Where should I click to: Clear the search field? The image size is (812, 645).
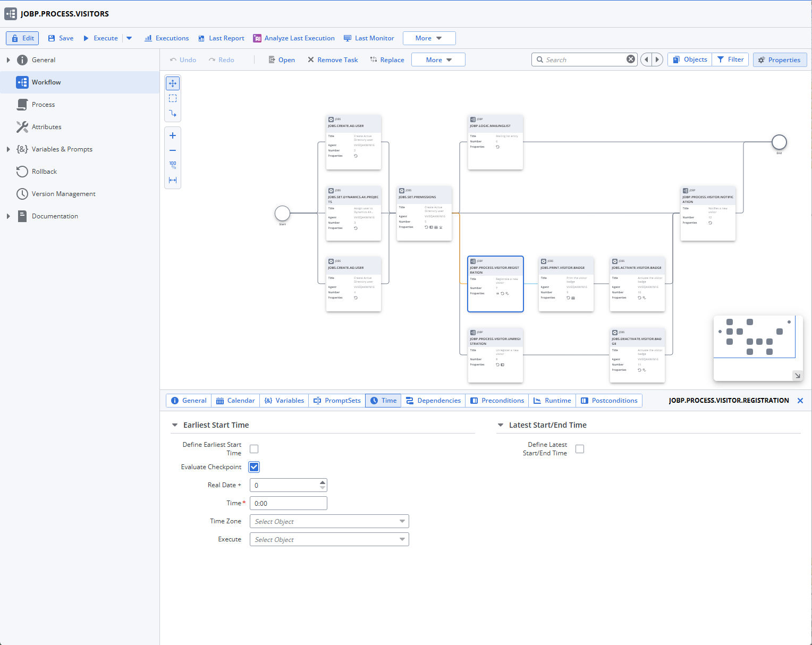tap(631, 60)
